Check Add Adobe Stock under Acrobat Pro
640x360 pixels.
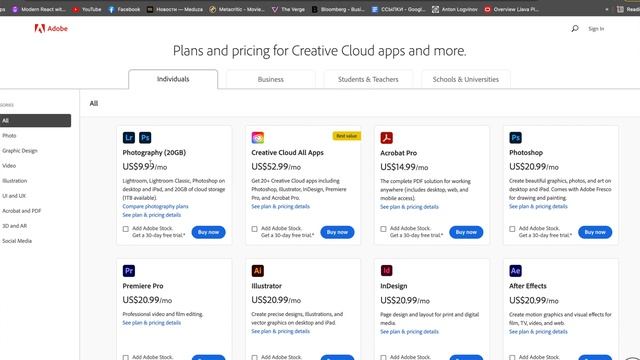(383, 229)
